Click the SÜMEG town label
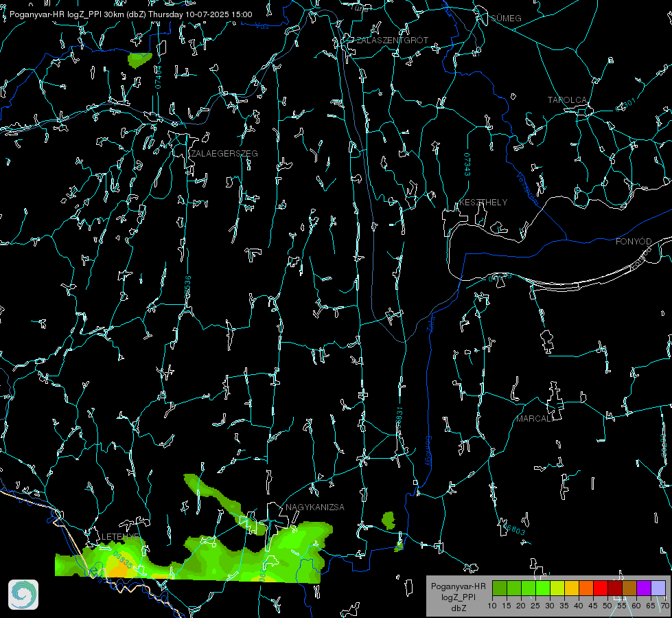The image size is (672, 618). coord(506,18)
